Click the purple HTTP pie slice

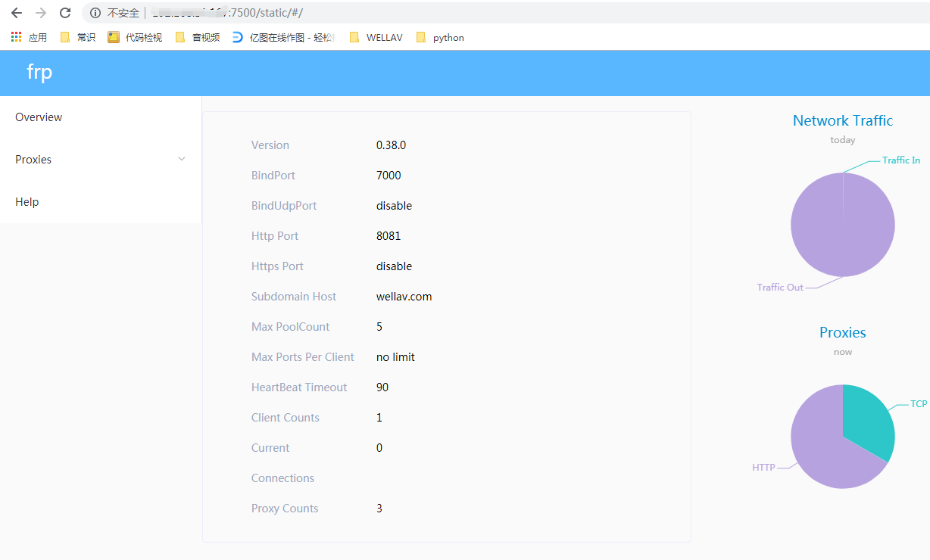(x=822, y=446)
